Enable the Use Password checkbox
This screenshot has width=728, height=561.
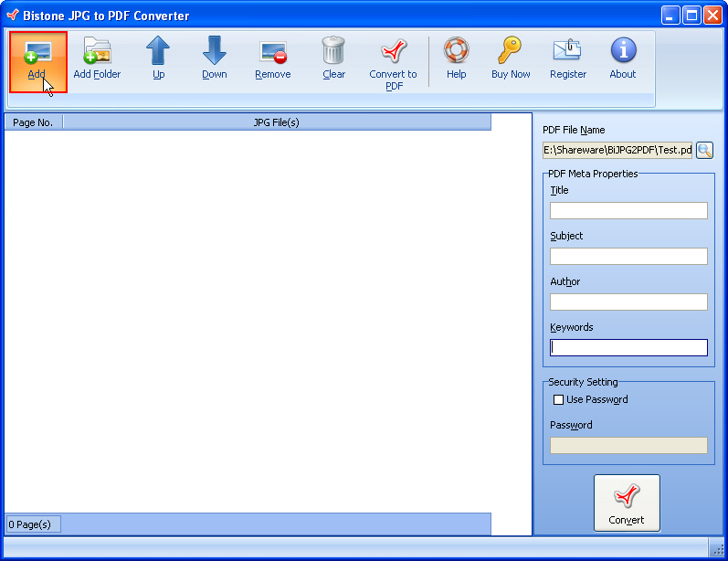click(x=558, y=399)
